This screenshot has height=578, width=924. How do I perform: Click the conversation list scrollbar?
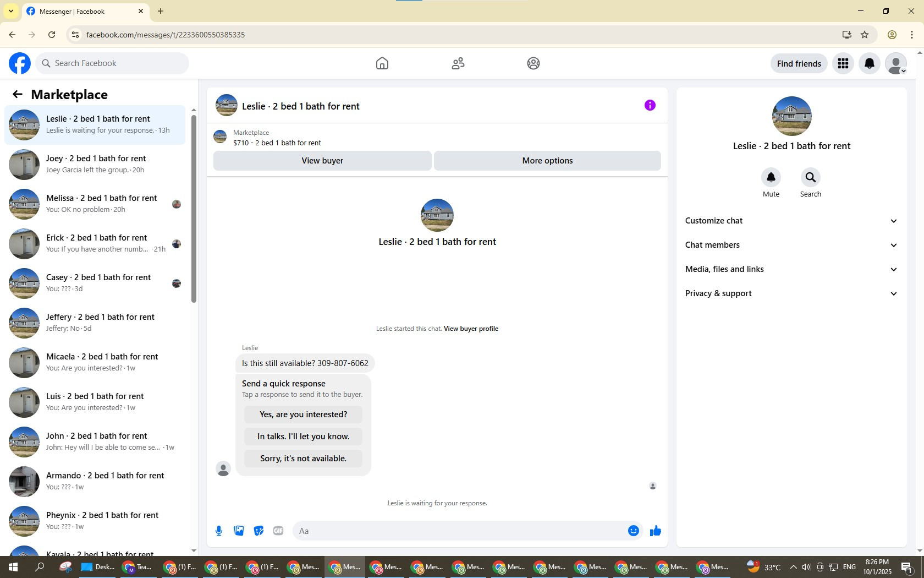click(194, 209)
